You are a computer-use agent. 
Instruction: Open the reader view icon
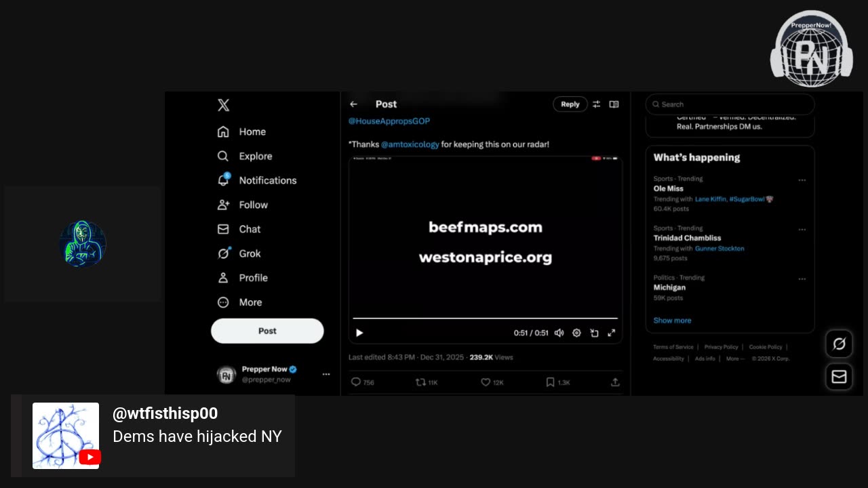pos(614,104)
